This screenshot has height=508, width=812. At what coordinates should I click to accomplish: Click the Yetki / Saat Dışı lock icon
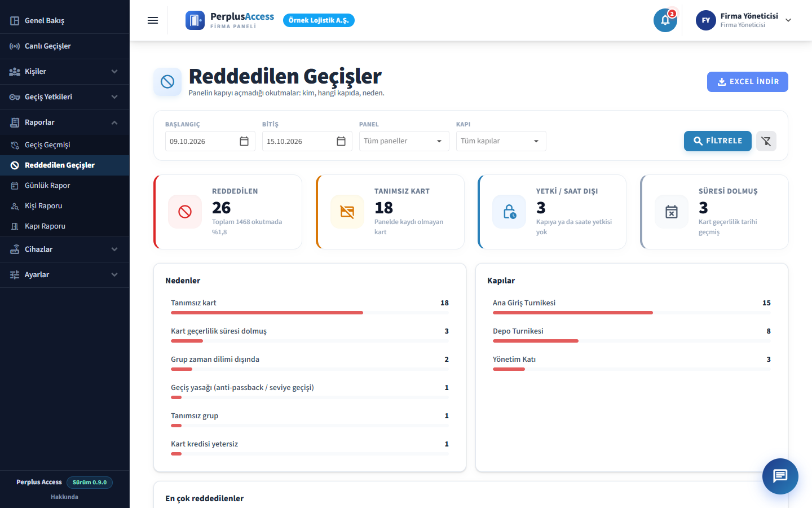[509, 212]
